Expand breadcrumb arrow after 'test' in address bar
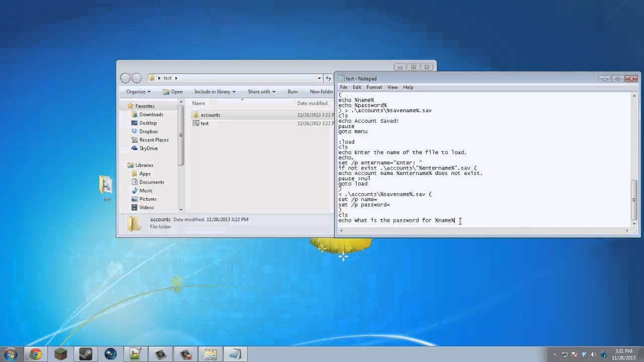 pos(176,78)
